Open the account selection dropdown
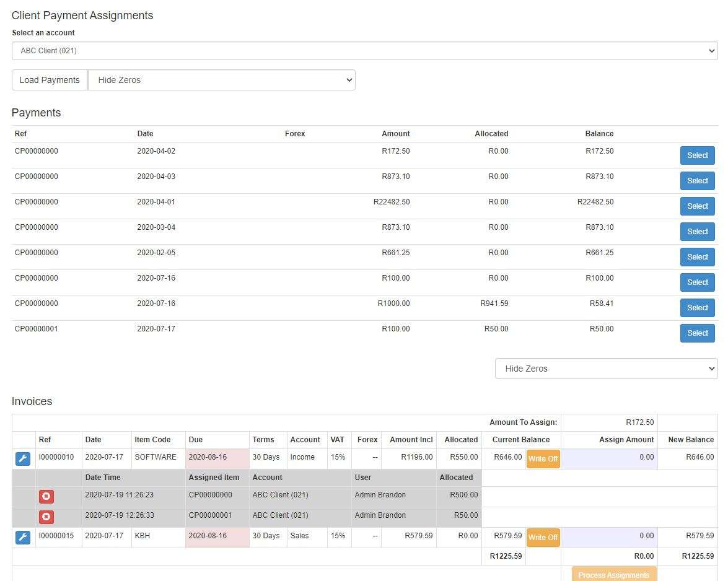Image resolution: width=728 pixels, height=581 pixels. 364,51
